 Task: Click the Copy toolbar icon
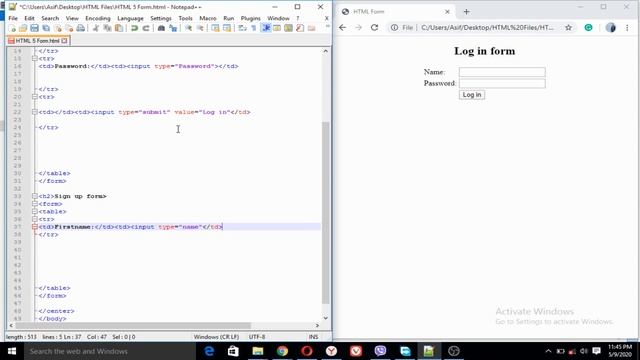(107, 28)
